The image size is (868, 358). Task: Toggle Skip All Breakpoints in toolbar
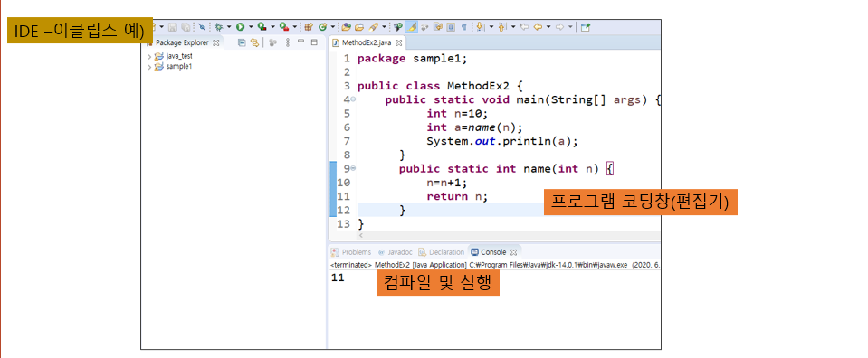[202, 26]
